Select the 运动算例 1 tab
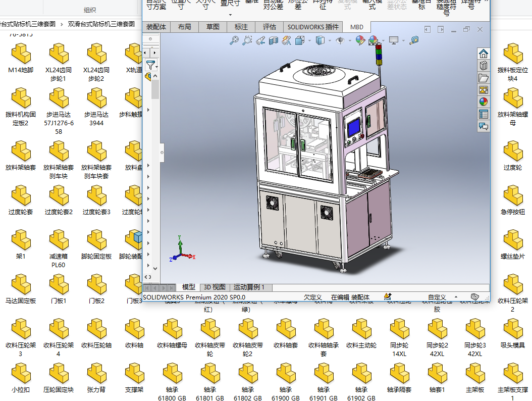Image resolution: width=532 pixels, height=401 pixels. click(x=249, y=287)
